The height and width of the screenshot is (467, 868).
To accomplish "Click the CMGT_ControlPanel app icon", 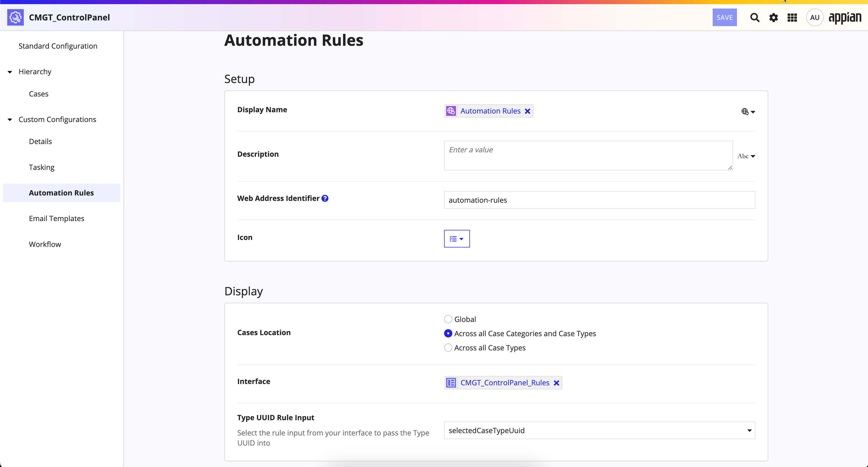I will (16, 17).
